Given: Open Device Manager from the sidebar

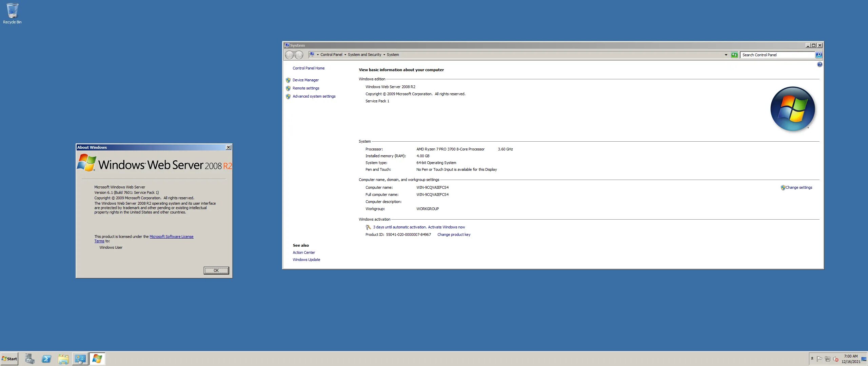Looking at the screenshot, I should 305,80.
